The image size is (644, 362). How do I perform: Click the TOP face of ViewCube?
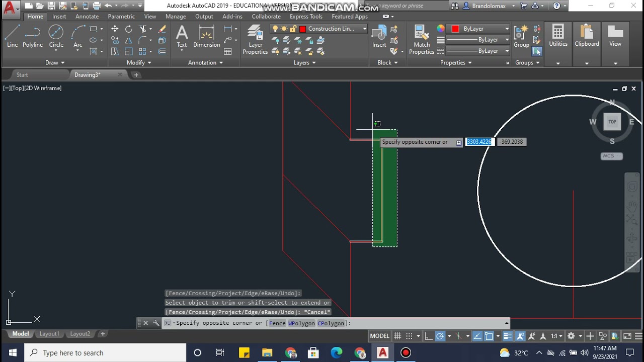click(612, 122)
